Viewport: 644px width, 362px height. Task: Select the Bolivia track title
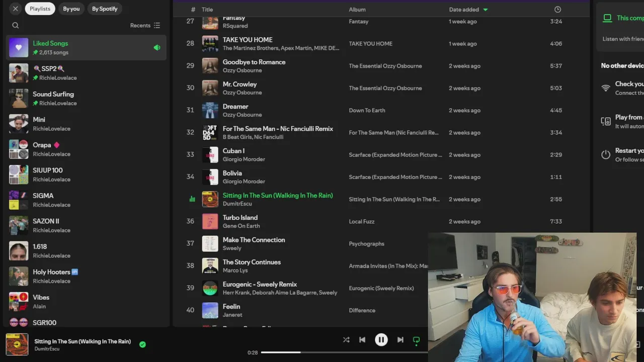coord(232,173)
